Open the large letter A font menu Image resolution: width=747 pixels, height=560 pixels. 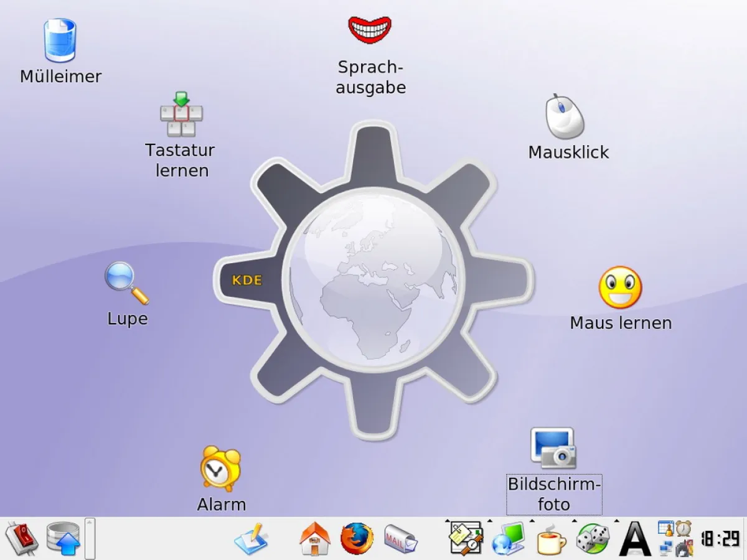[x=635, y=539]
